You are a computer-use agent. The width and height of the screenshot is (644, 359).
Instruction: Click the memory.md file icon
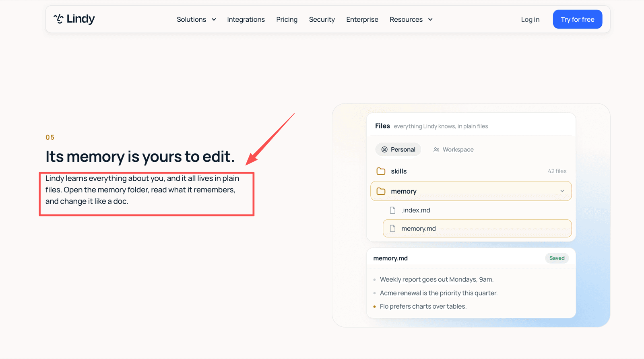coord(392,228)
